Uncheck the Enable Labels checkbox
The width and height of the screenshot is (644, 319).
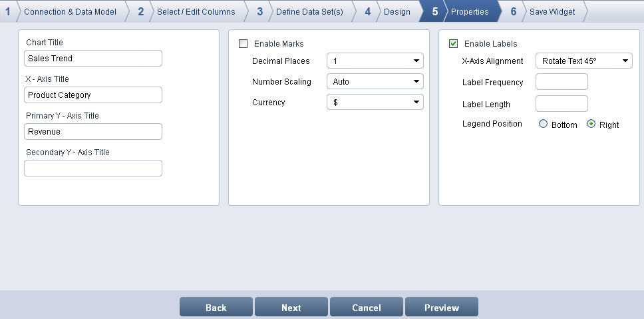[454, 44]
